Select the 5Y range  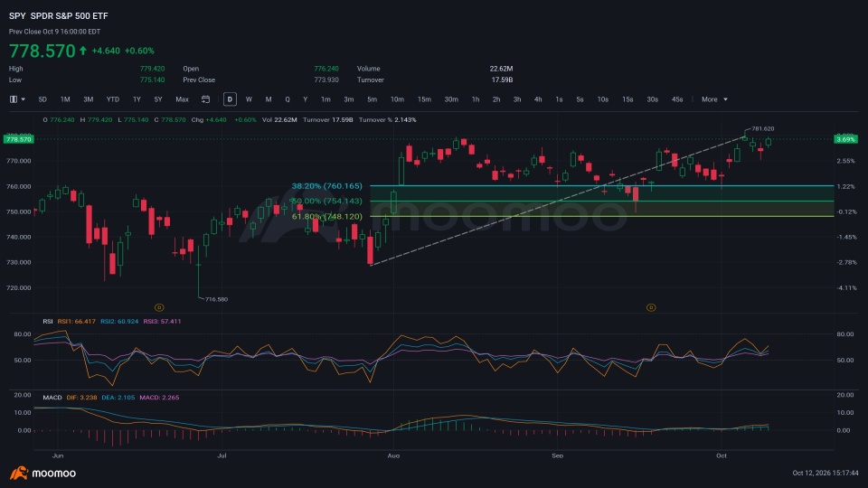click(x=158, y=99)
